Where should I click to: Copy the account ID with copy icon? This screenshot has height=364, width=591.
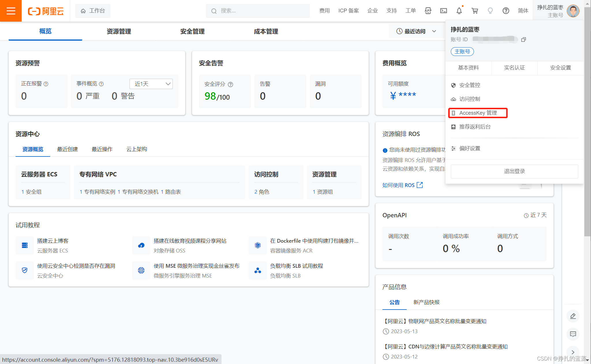[x=524, y=39]
